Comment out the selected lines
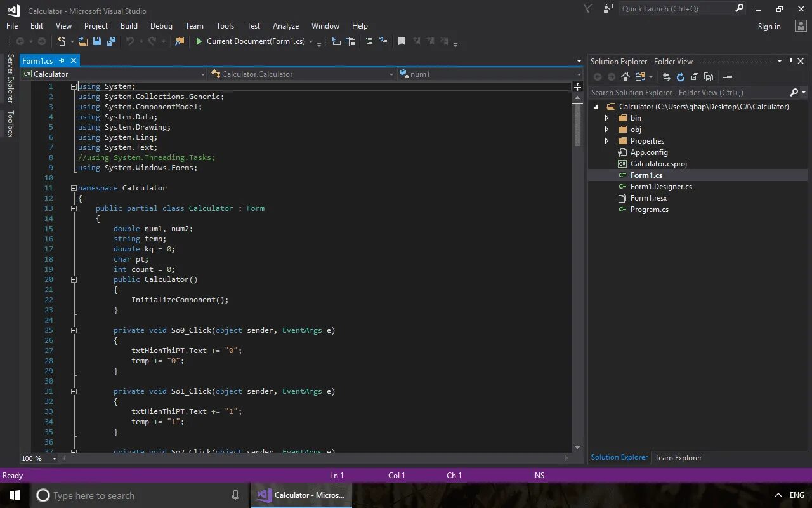Image resolution: width=812 pixels, height=508 pixels. (369, 41)
